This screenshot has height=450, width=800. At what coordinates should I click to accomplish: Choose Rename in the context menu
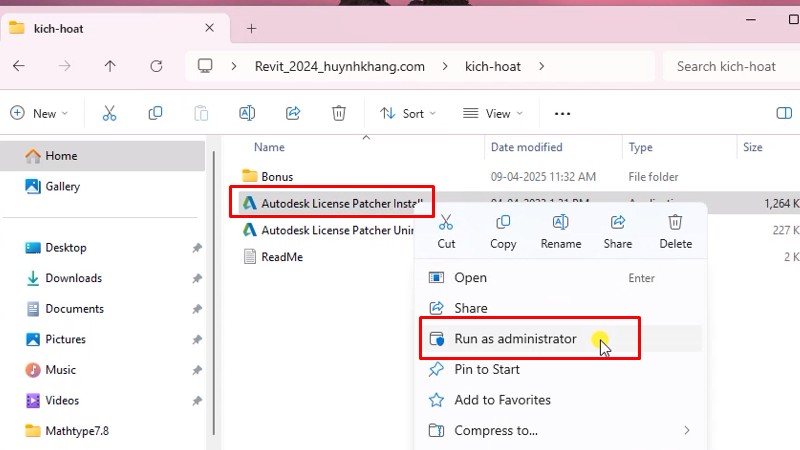(x=561, y=232)
